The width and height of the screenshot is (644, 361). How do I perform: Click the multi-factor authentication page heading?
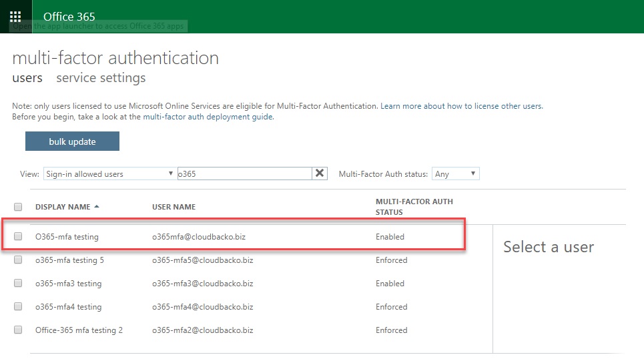(115, 57)
